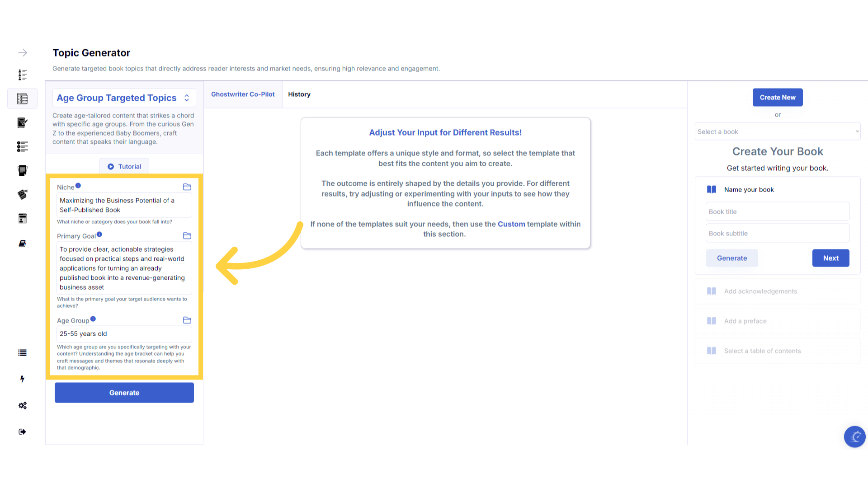Viewport: 868px width, 488px height.
Task: Click the Primary Goal info icon
Action: click(99, 235)
